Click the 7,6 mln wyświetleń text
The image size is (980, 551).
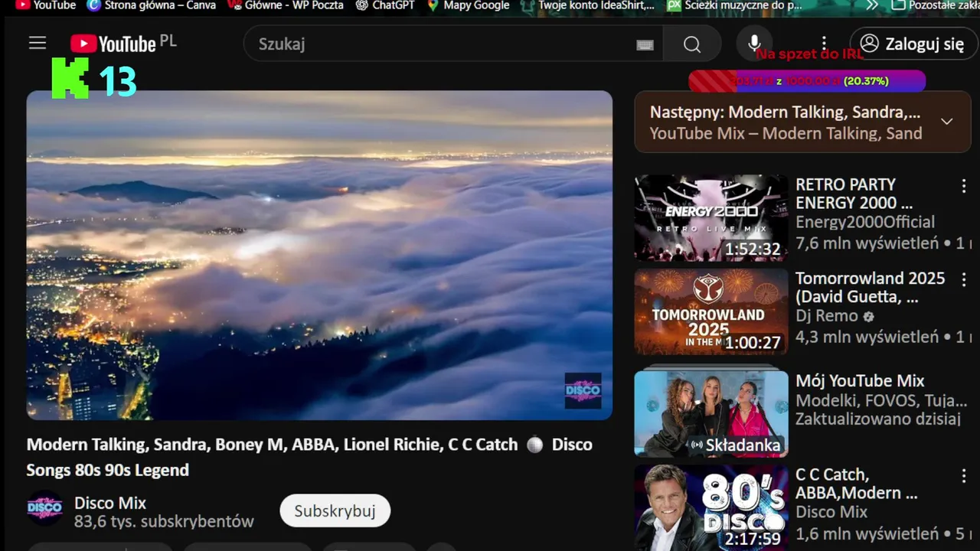867,243
